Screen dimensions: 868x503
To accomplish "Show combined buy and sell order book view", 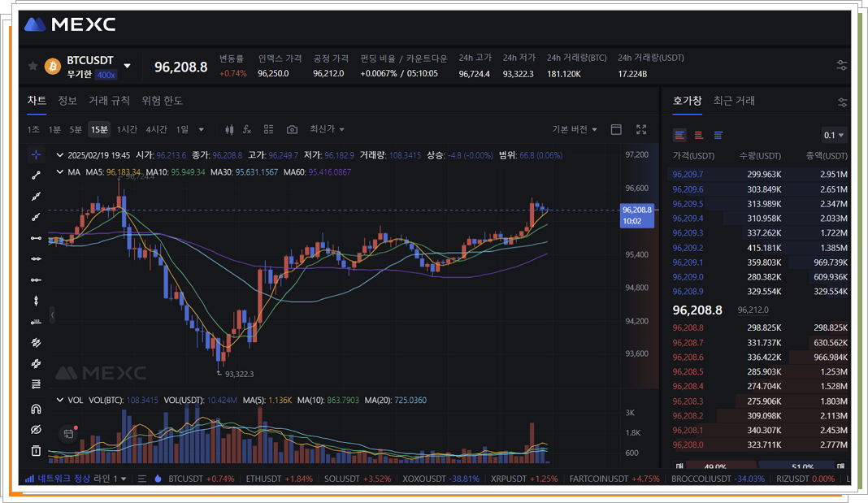I will (679, 135).
